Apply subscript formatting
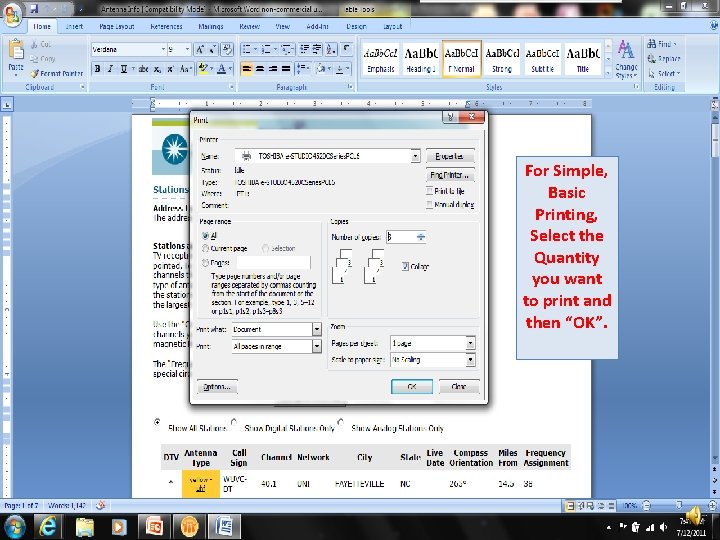The height and width of the screenshot is (540, 720). pyautogui.click(x=158, y=69)
